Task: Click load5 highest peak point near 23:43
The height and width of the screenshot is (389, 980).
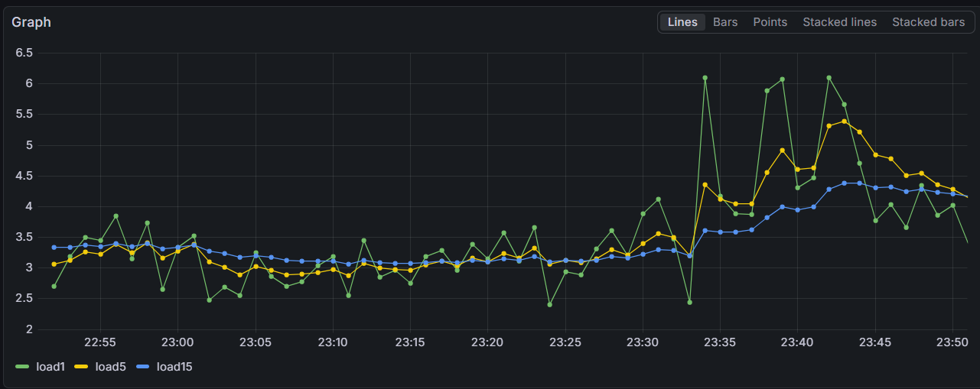Action: [x=844, y=122]
